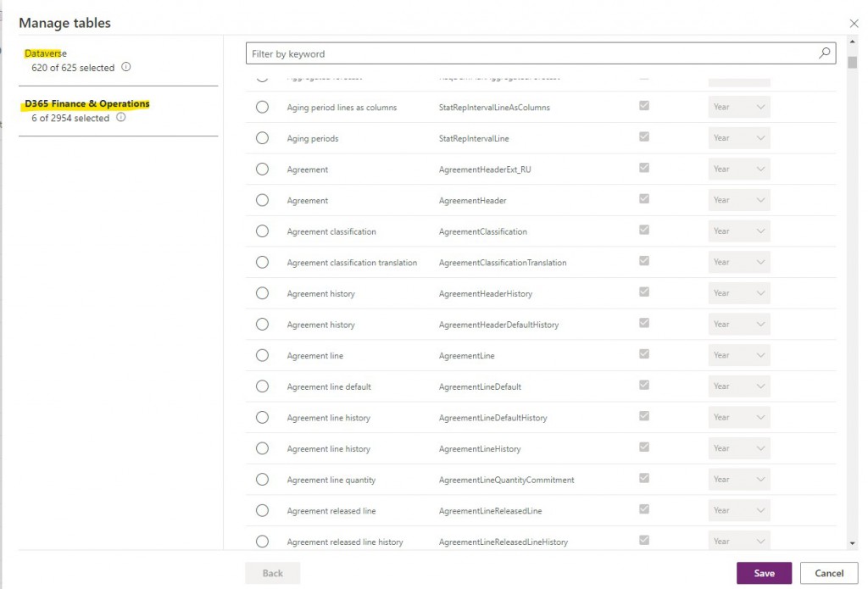Click the Agreement line default label
This screenshot has height=589, width=868.
point(329,387)
